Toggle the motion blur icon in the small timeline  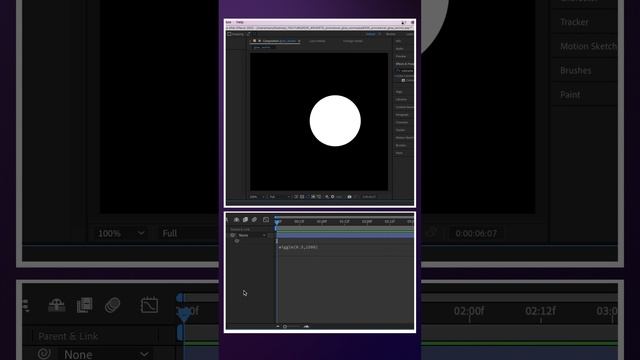point(254,220)
